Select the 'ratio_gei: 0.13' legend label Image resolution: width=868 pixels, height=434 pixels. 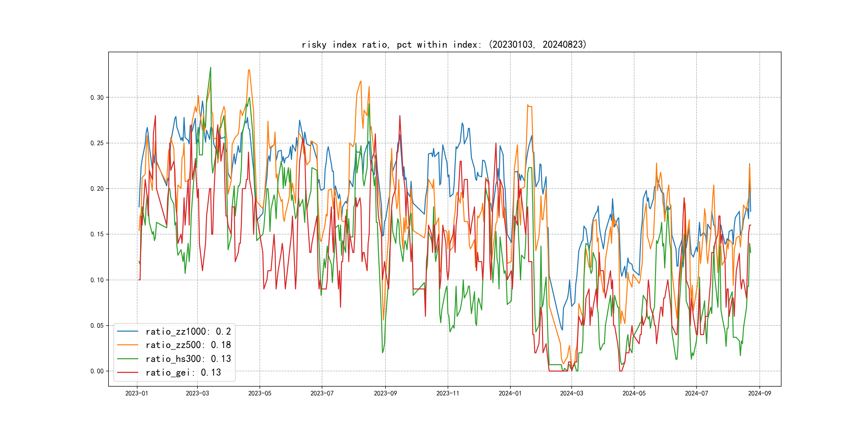[183, 372]
